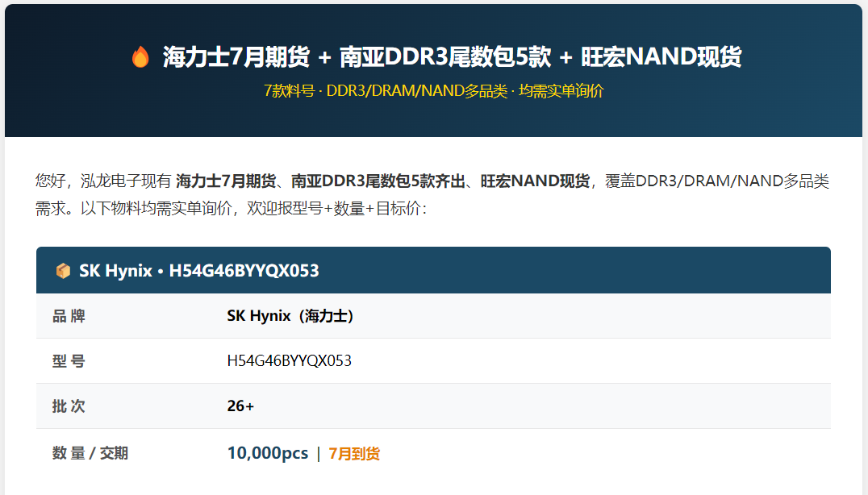Select the quantity 10,000pcs
The height and width of the screenshot is (495, 868).
pos(267,454)
